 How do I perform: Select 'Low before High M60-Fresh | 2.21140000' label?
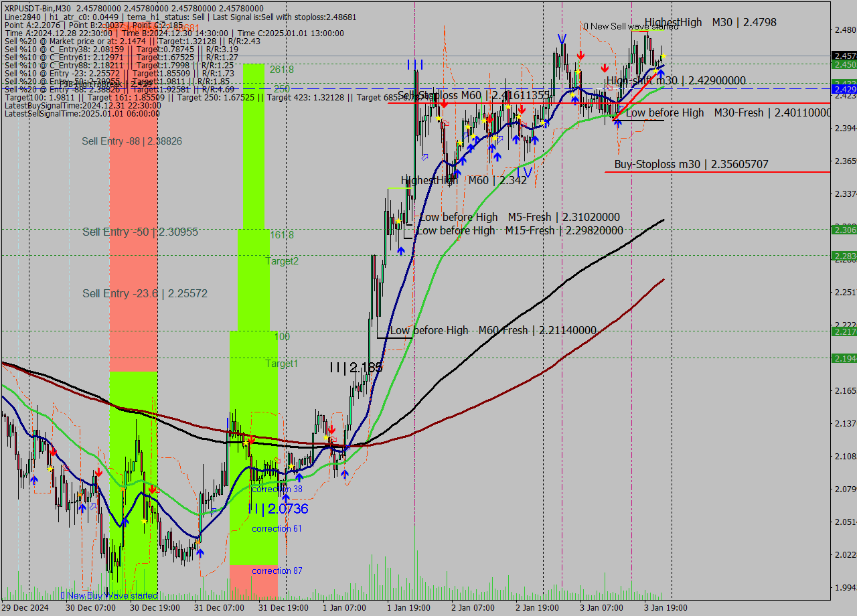pos(493,330)
